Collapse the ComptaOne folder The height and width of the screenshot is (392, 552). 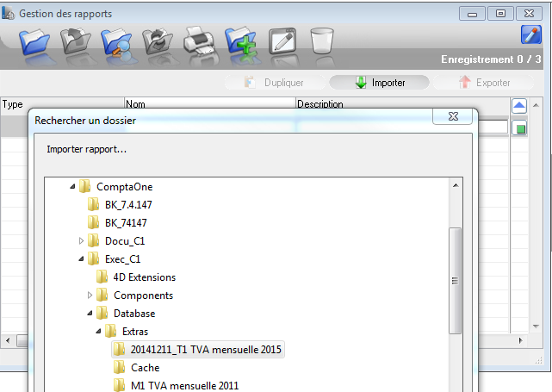[72, 187]
